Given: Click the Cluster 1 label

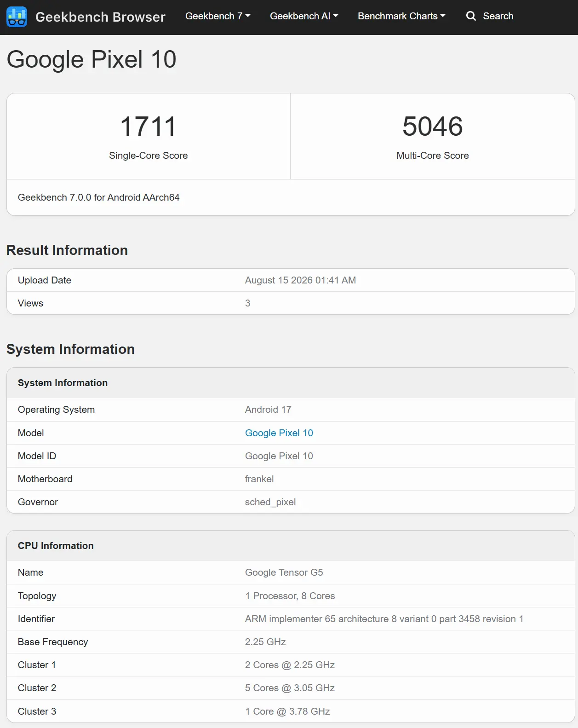Looking at the screenshot, I should (x=37, y=665).
